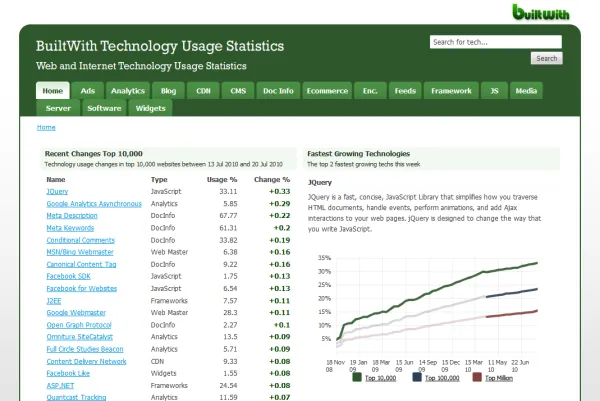Open the JQuery technology link
The width and height of the screenshot is (600, 401).
click(56, 190)
